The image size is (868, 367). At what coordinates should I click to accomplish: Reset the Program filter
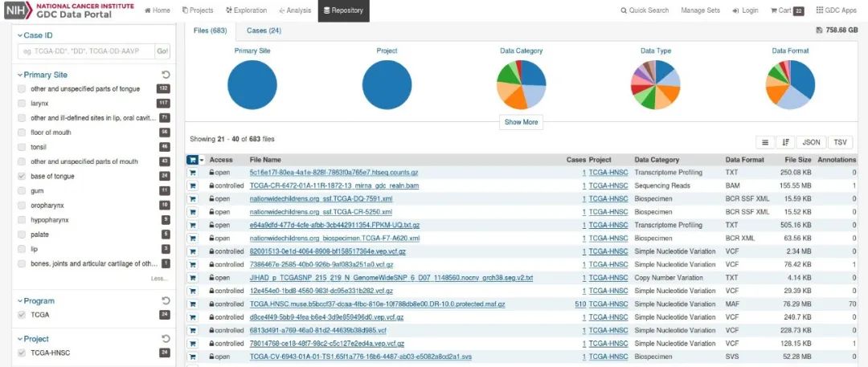point(166,301)
